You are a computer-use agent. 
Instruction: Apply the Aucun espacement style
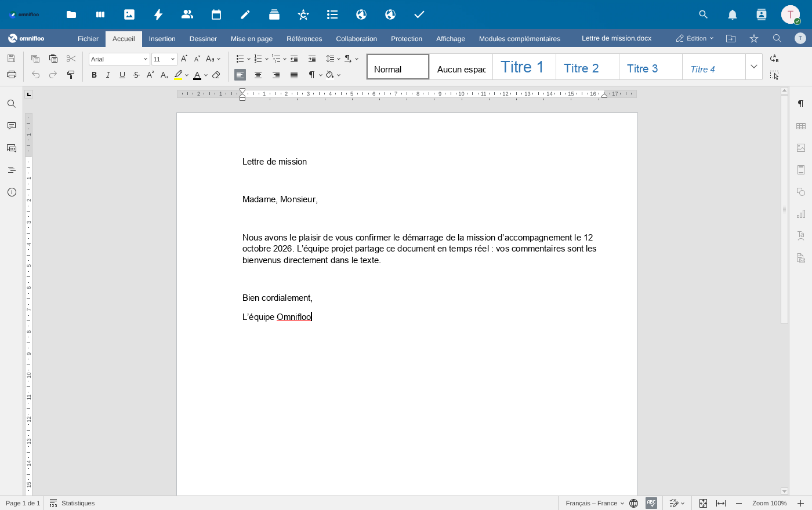coord(461,67)
